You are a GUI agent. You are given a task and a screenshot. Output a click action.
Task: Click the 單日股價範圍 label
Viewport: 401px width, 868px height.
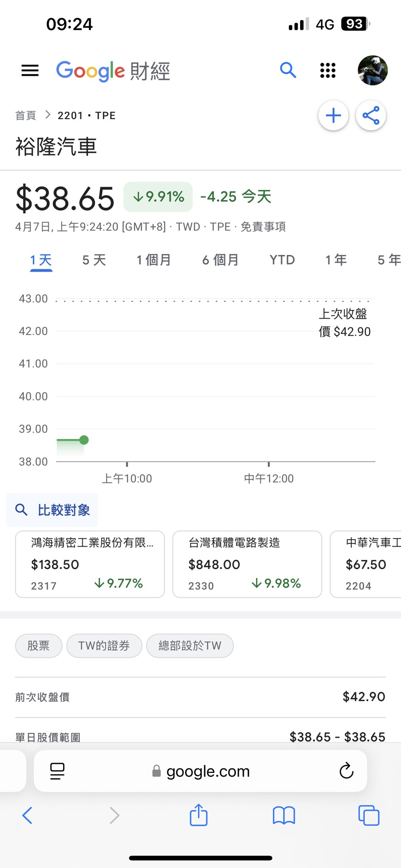pos(48,737)
